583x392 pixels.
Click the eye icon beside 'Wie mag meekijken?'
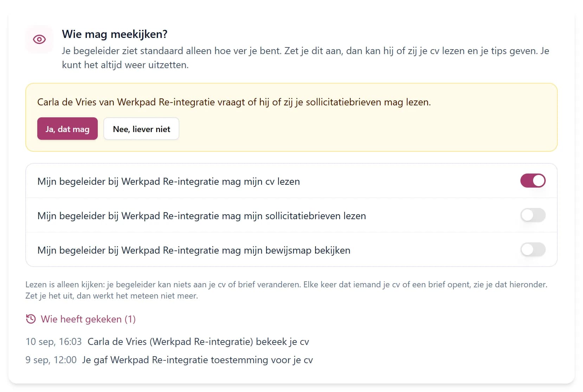39,39
